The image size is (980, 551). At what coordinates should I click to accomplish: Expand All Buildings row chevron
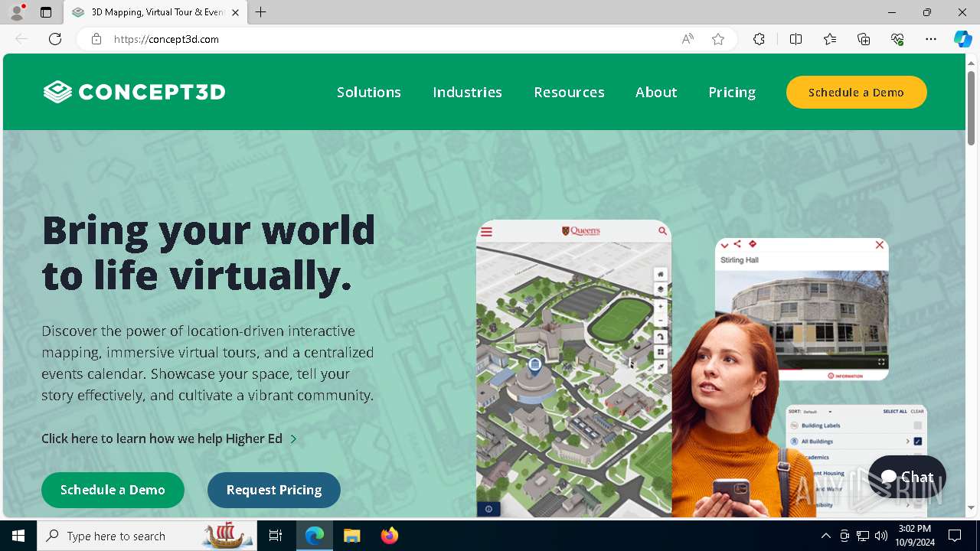point(907,442)
